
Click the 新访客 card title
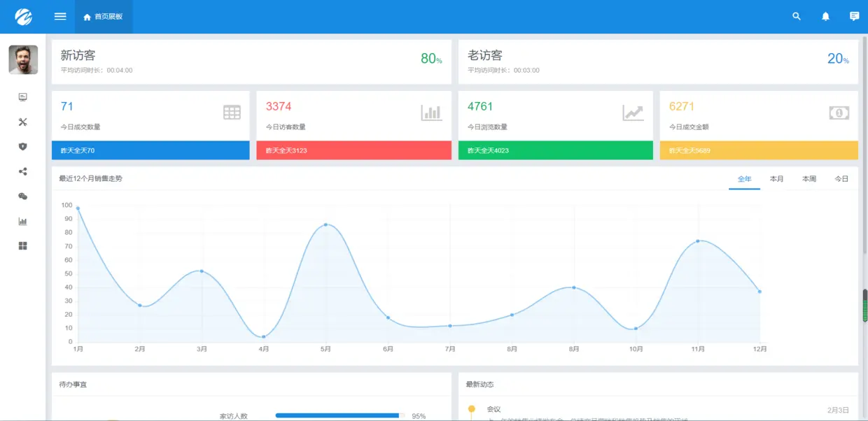pyautogui.click(x=78, y=55)
